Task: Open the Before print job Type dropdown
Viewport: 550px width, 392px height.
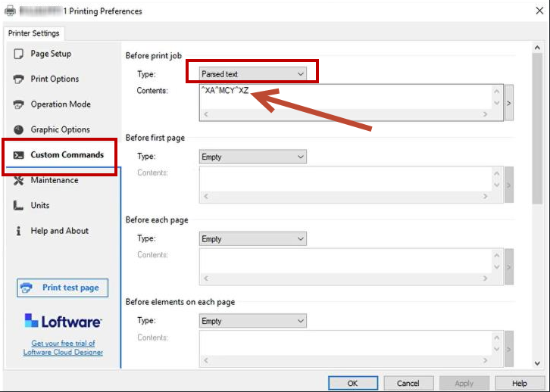Action: (252, 74)
